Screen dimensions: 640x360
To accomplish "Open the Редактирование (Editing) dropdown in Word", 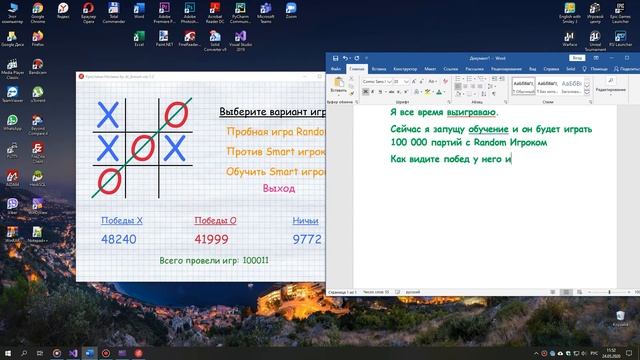I will click(x=611, y=85).
